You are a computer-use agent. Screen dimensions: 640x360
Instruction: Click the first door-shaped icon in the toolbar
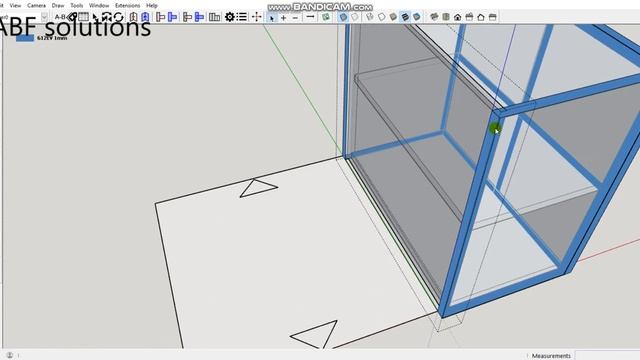tap(133, 17)
